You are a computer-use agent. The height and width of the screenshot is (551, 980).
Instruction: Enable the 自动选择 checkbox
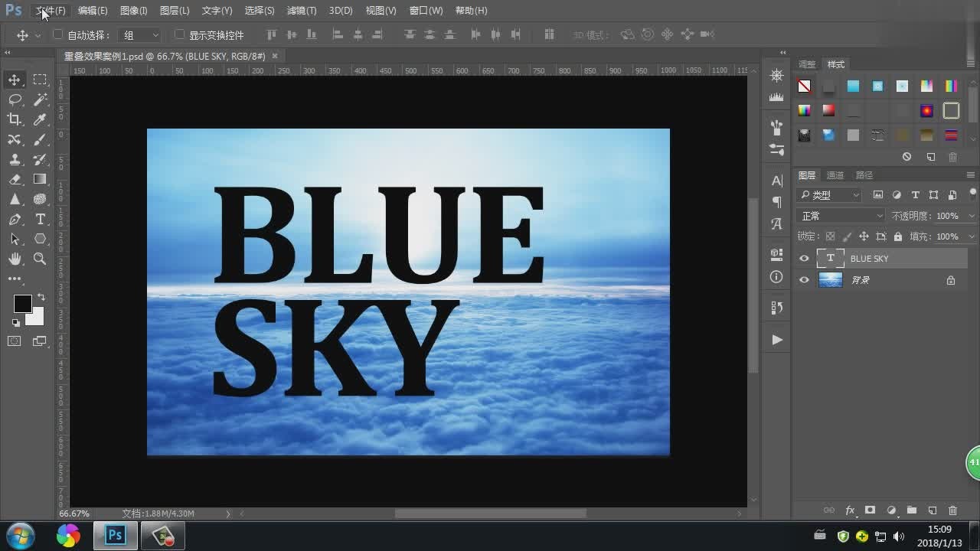click(57, 34)
